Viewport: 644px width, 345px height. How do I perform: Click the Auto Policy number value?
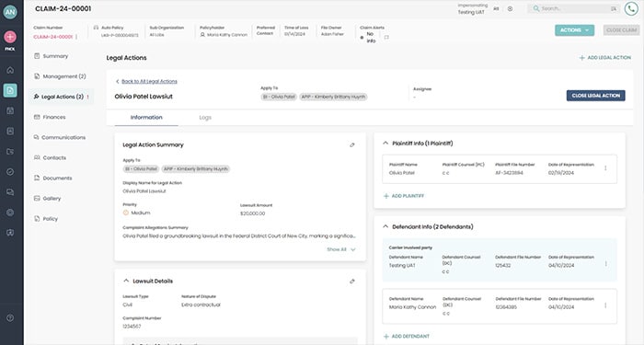120,35
